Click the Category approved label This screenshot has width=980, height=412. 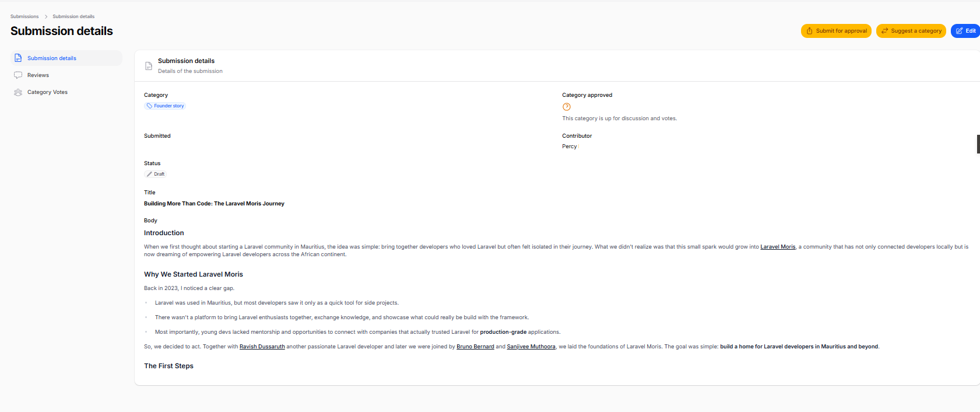pos(587,95)
